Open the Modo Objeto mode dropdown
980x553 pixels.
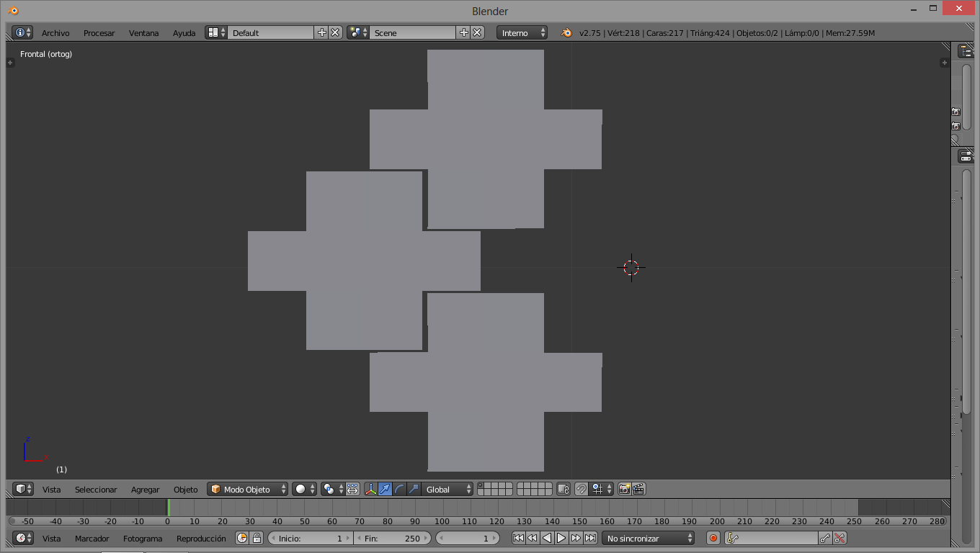tap(247, 489)
